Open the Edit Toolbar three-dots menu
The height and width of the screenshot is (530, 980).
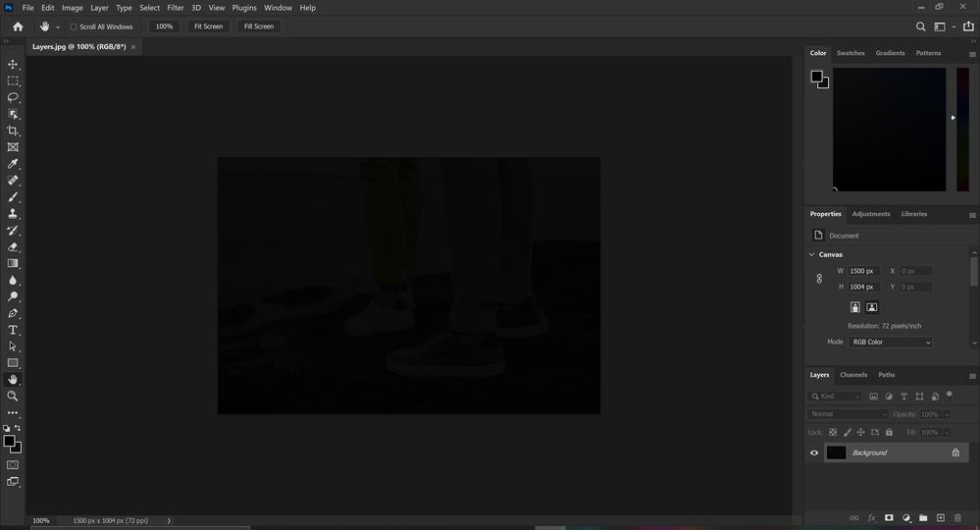(x=13, y=413)
